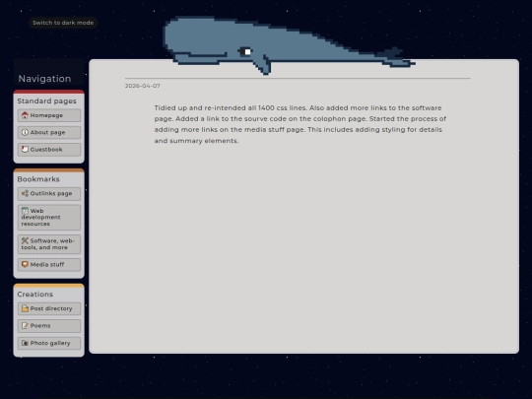
Task: Click the 2026-04-07 date text
Action: click(143, 86)
